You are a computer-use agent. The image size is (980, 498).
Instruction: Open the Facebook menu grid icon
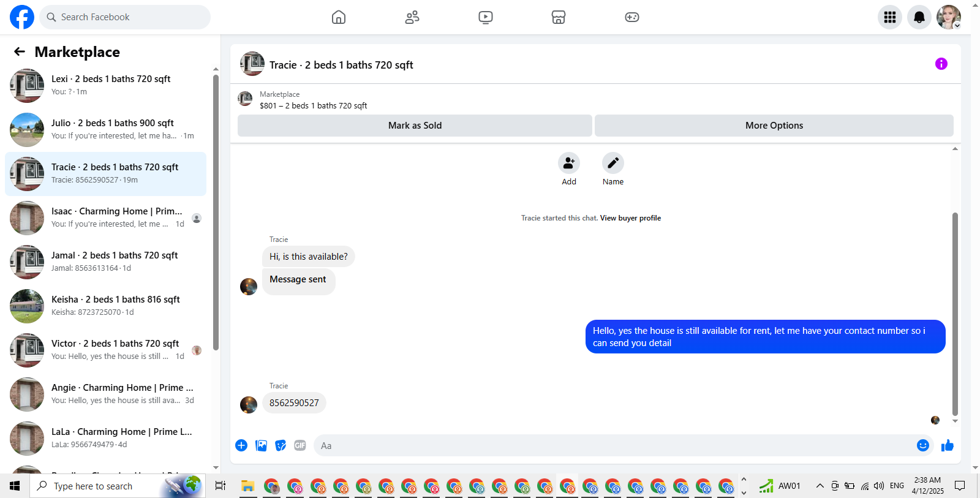pos(890,17)
